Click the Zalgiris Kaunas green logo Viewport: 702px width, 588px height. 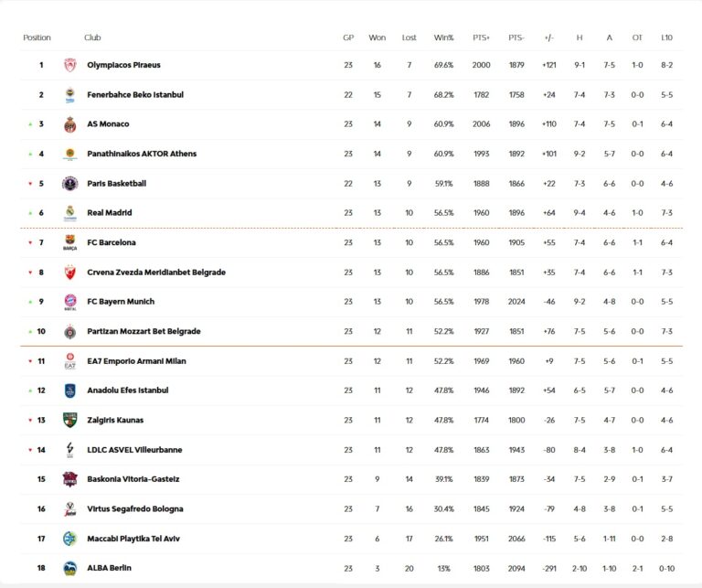[70, 421]
